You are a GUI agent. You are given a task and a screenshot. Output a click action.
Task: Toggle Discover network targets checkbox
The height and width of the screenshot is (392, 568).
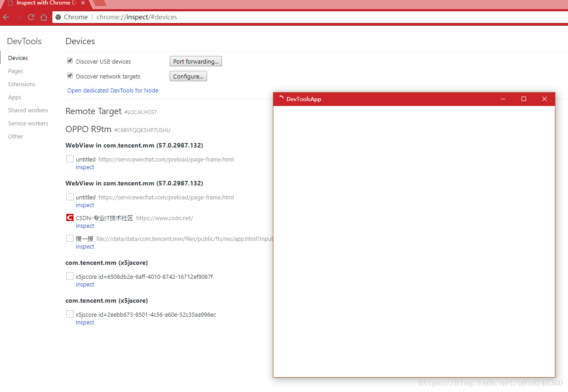coord(70,76)
